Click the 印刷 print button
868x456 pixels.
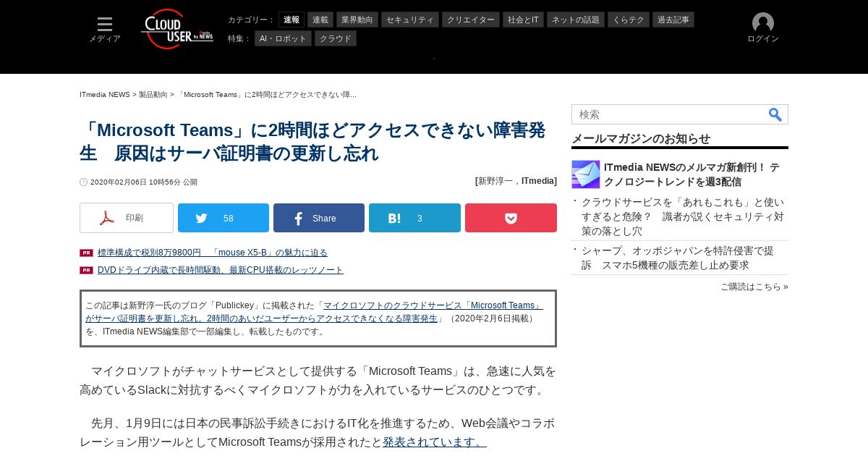[x=127, y=218]
